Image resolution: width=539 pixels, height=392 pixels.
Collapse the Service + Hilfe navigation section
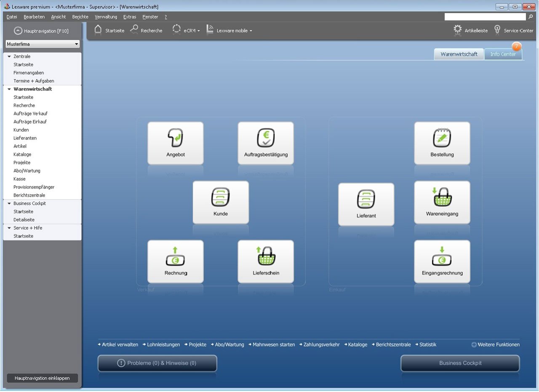pyautogui.click(x=9, y=228)
